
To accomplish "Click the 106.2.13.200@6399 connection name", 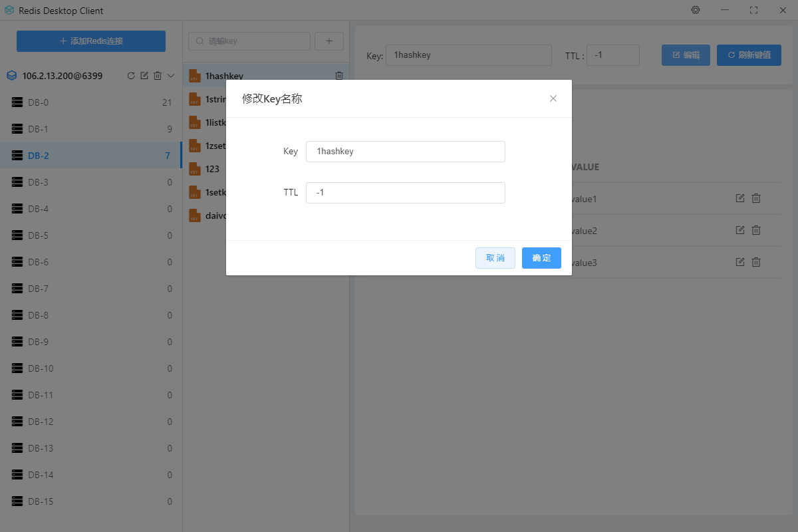I will tap(63, 76).
